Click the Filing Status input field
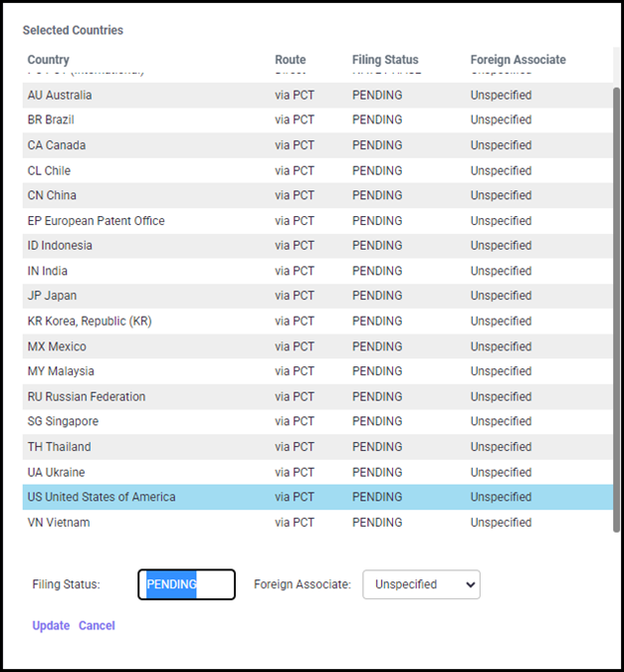This screenshot has height=672, width=624. point(186,584)
